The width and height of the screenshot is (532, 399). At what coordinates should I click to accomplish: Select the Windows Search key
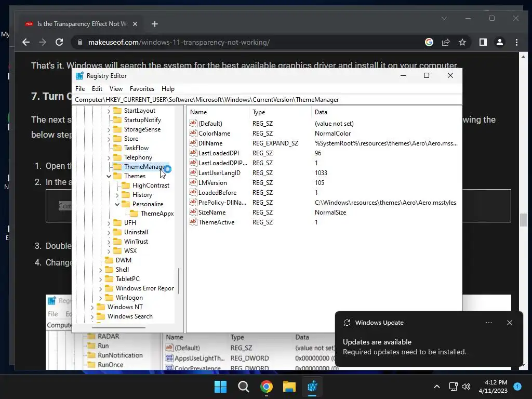tap(130, 316)
